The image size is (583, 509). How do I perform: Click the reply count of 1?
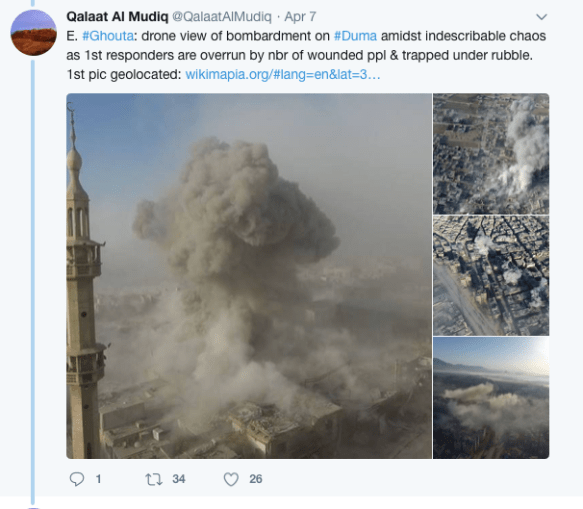click(99, 479)
